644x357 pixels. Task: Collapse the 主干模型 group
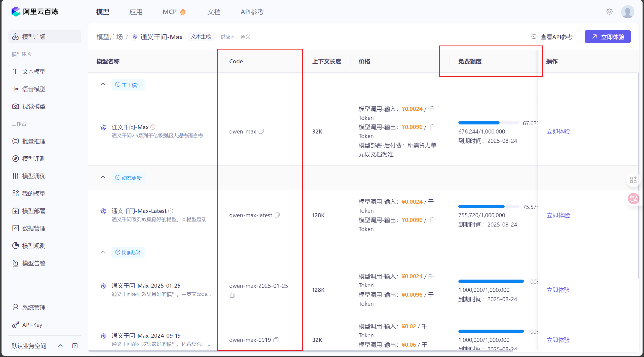(x=103, y=84)
